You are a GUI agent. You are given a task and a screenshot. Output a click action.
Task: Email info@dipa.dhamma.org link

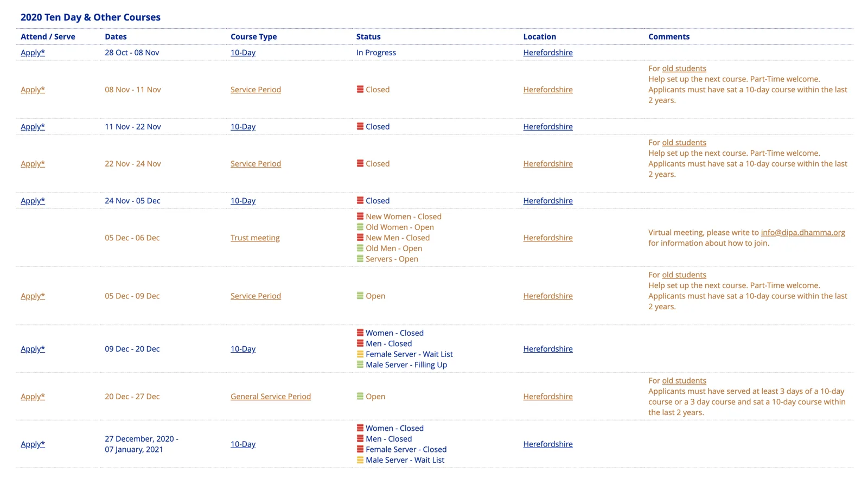[803, 232]
